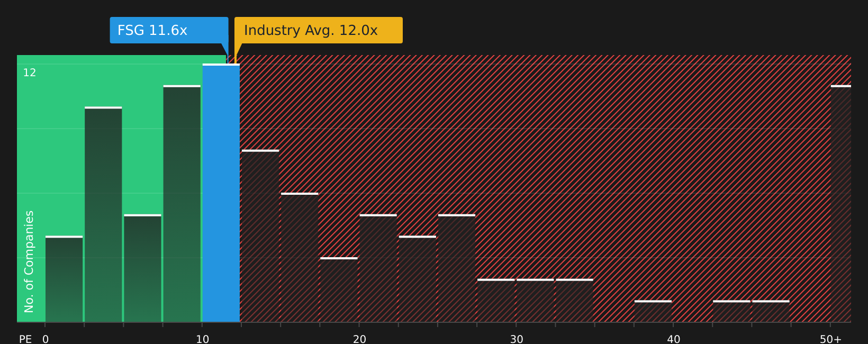Click the PE label at bottom left
This screenshot has width=868, height=344.
(x=25, y=339)
